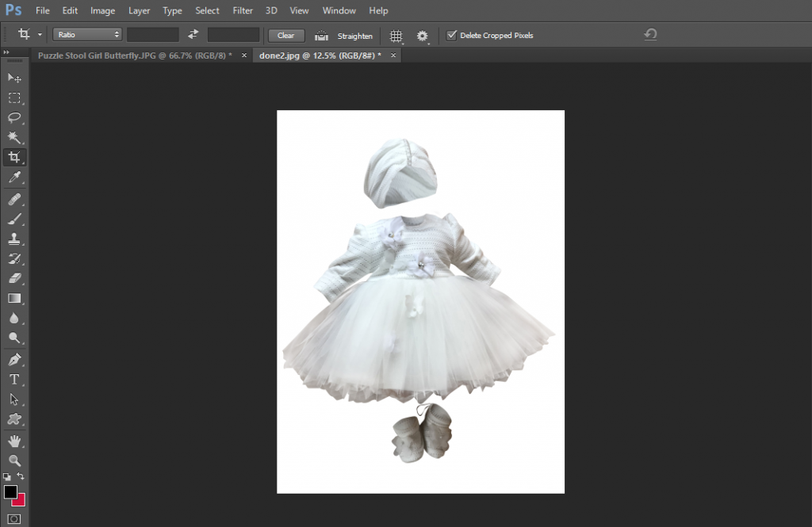Image resolution: width=812 pixels, height=527 pixels.
Task: Select the Lasso tool
Action: (14, 117)
